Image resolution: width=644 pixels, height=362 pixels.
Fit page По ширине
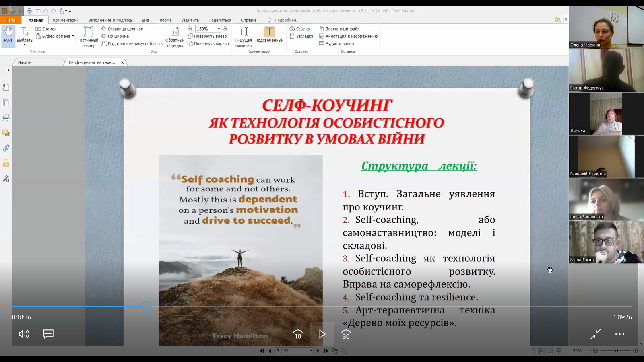click(x=115, y=36)
